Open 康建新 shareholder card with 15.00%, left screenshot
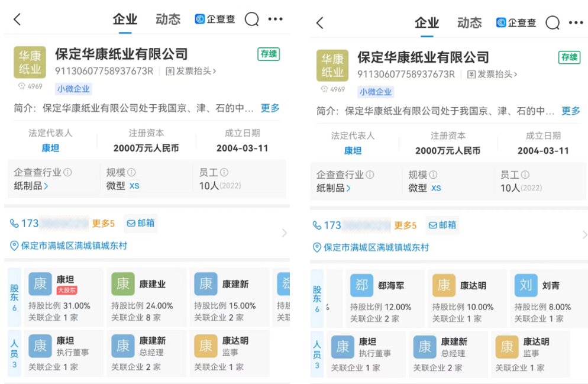The height and width of the screenshot is (384, 588). [x=229, y=297]
